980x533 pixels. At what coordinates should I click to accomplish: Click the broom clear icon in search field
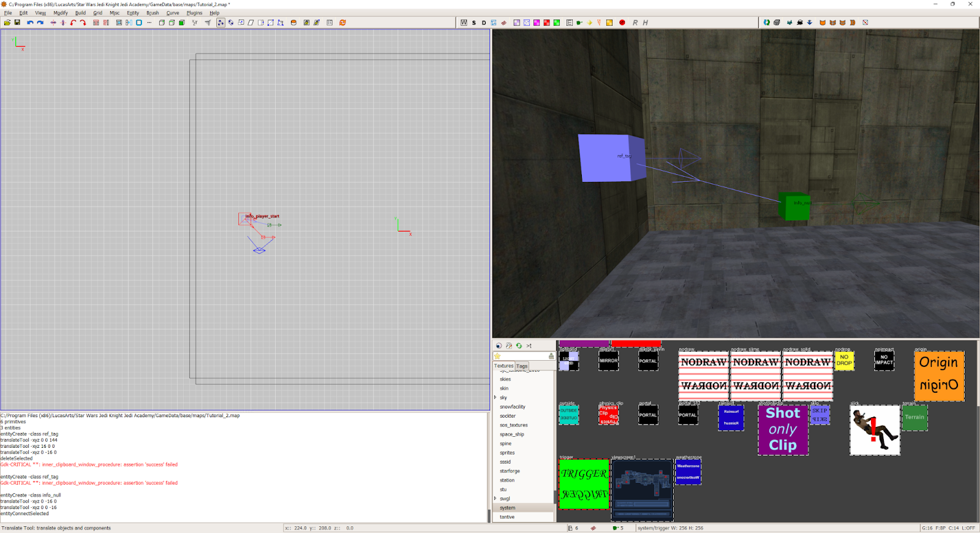[x=551, y=356]
